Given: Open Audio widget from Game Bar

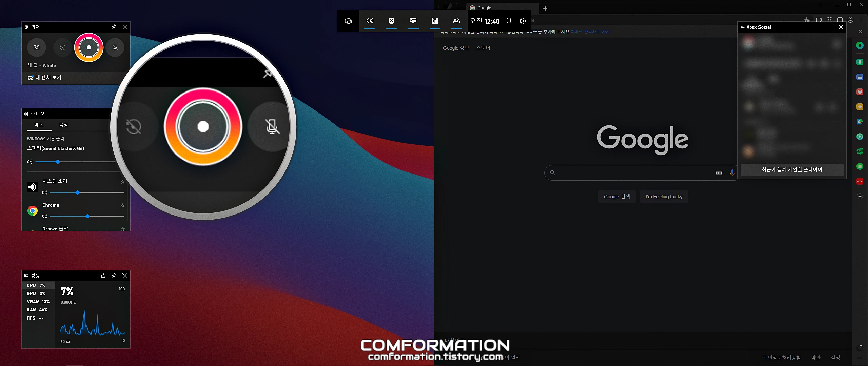Looking at the screenshot, I should pos(370,21).
